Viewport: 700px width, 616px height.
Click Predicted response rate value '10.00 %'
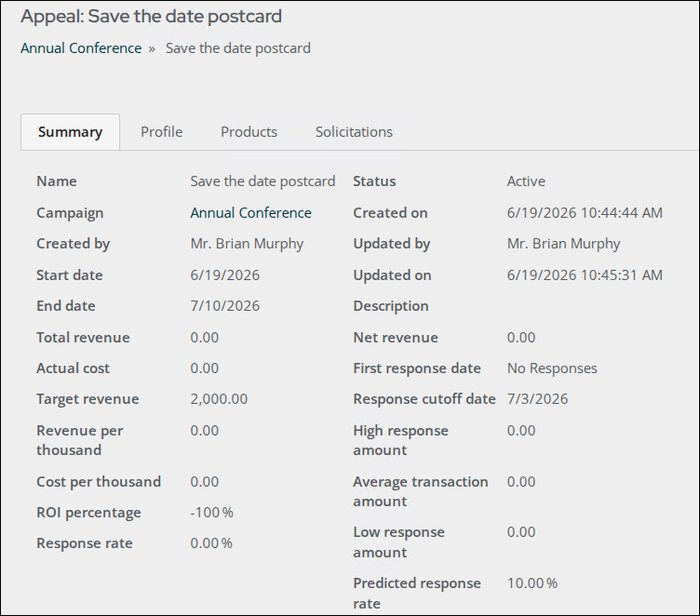coord(532,583)
